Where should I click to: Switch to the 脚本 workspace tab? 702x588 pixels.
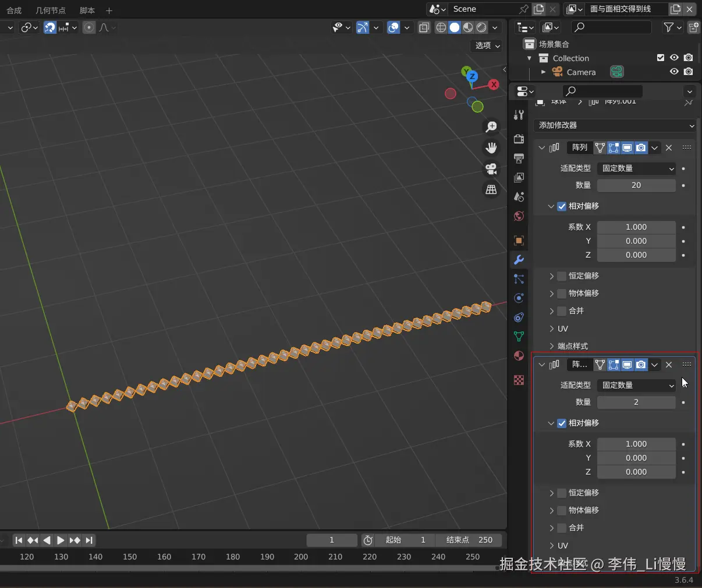click(x=87, y=10)
